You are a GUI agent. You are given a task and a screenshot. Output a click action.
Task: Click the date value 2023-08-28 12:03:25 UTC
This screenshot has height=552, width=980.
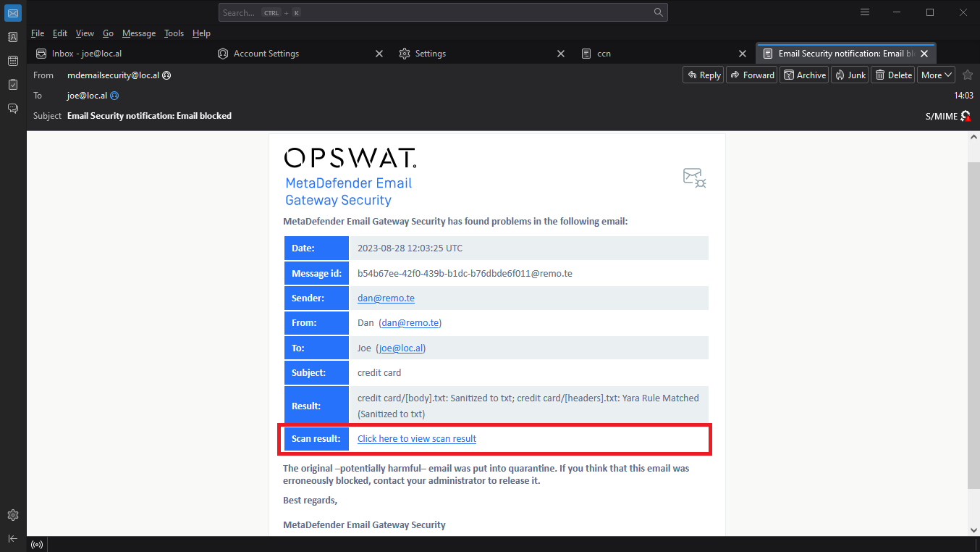click(x=410, y=248)
